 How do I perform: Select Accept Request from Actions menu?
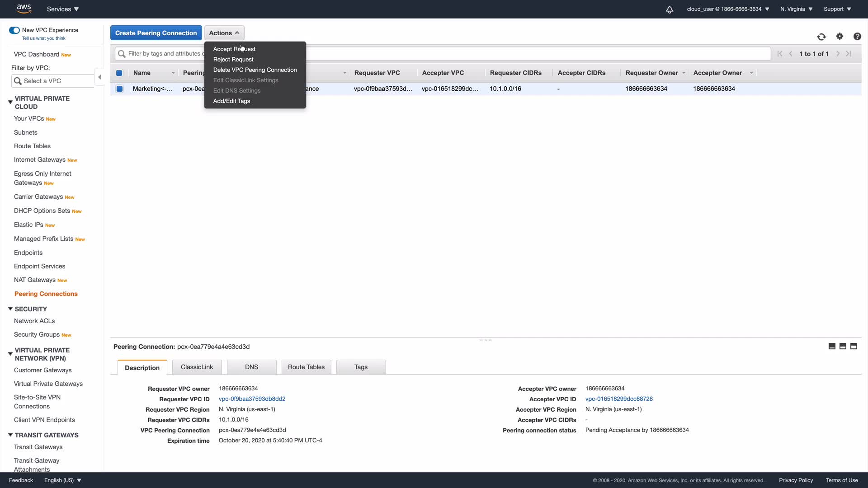(x=234, y=49)
